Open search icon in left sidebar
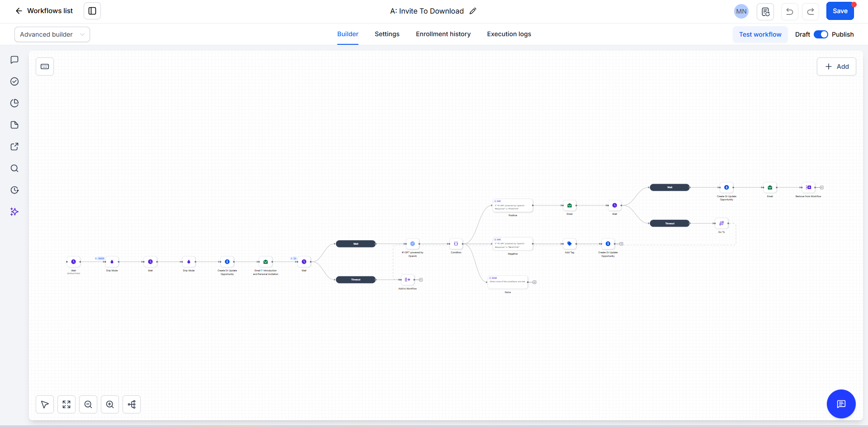868x427 pixels. click(14, 168)
